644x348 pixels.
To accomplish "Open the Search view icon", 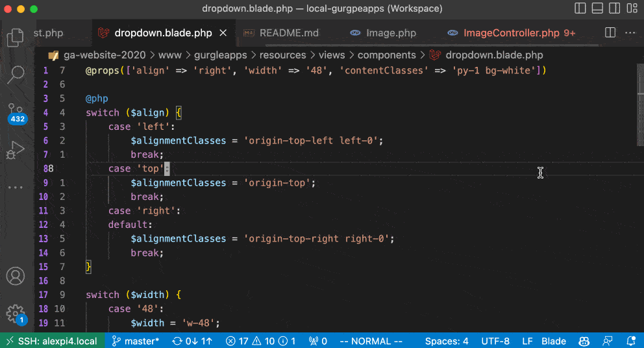I will [x=16, y=74].
